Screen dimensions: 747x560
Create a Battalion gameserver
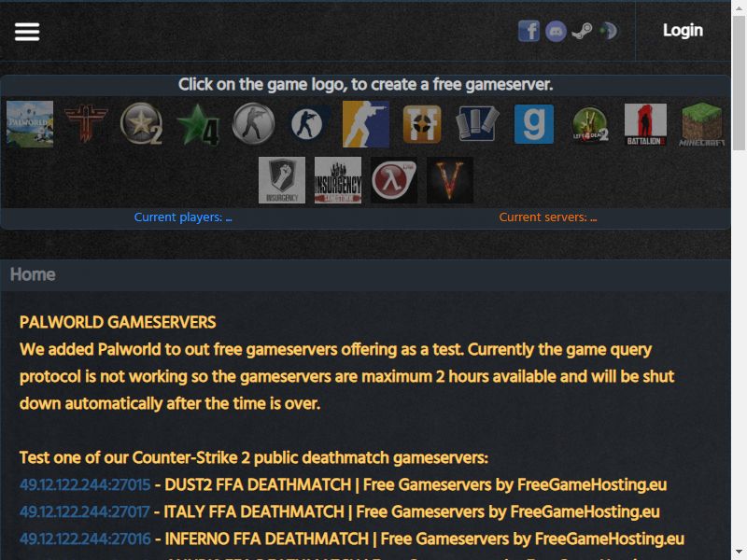pyautogui.click(x=645, y=124)
